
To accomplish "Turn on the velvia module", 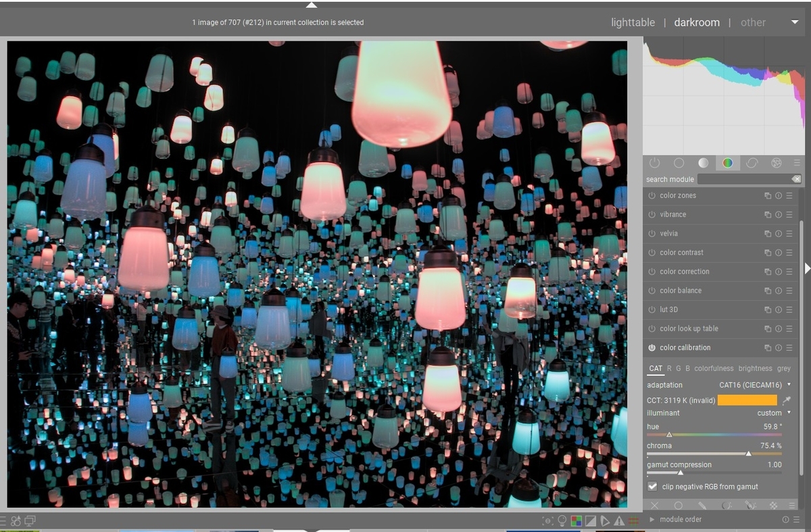I will (x=652, y=233).
